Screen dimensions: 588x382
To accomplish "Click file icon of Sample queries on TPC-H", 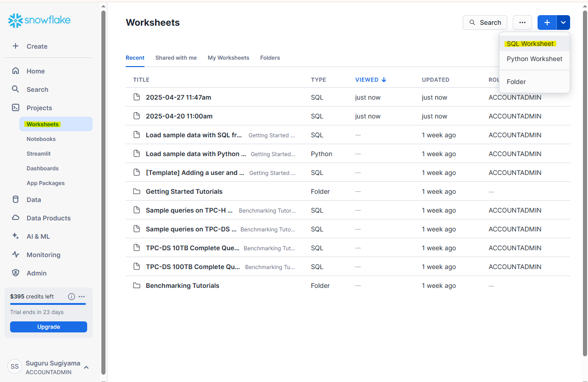I will pos(137,210).
